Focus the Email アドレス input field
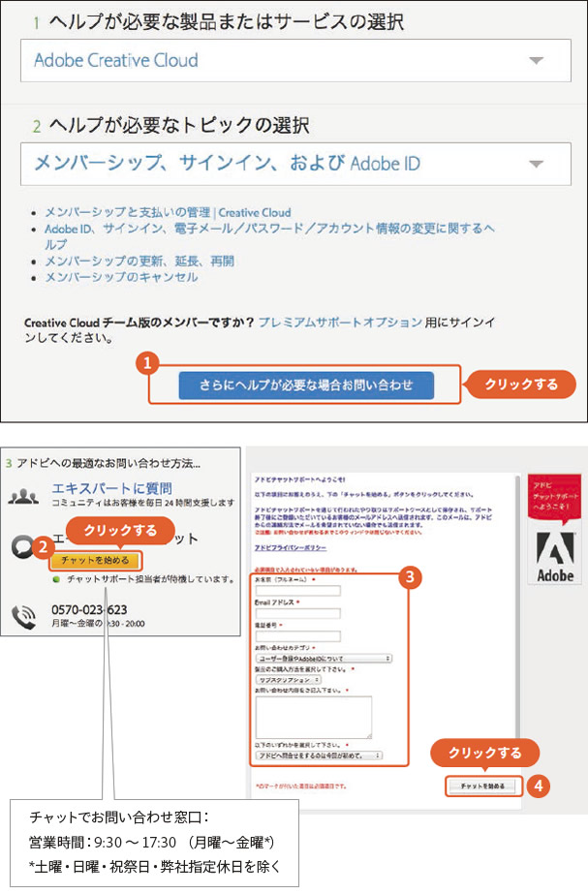The height and width of the screenshot is (894, 588). click(298, 613)
